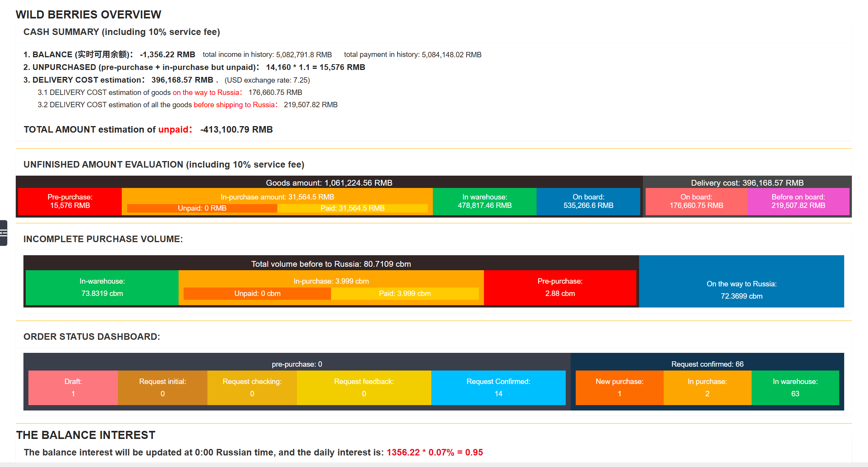The image size is (868, 467).
Task: Click total payment in history text
Action: pos(413,55)
